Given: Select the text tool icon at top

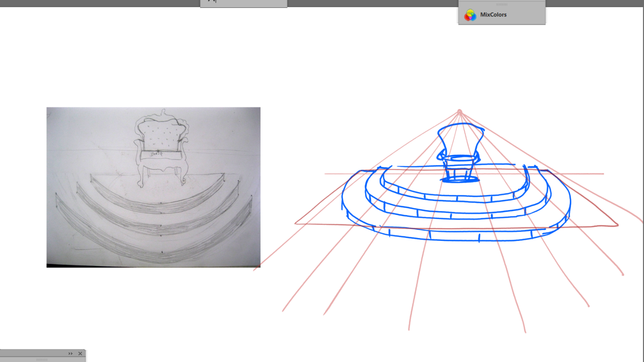Looking at the screenshot, I should [x=212, y=1].
